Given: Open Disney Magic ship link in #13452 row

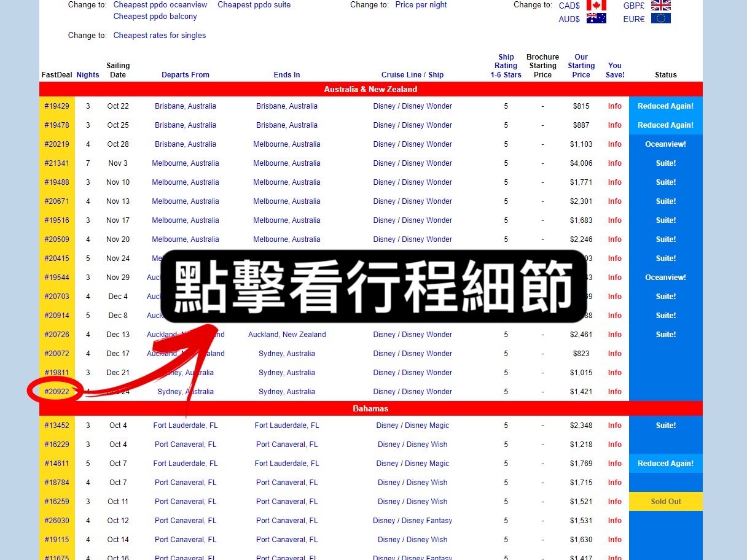Looking at the screenshot, I should click(427, 426).
